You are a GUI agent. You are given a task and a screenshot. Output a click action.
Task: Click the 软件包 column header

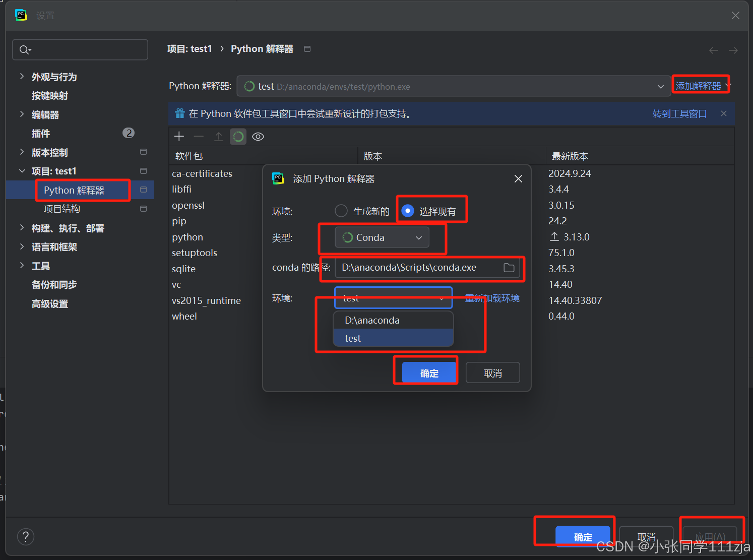263,156
